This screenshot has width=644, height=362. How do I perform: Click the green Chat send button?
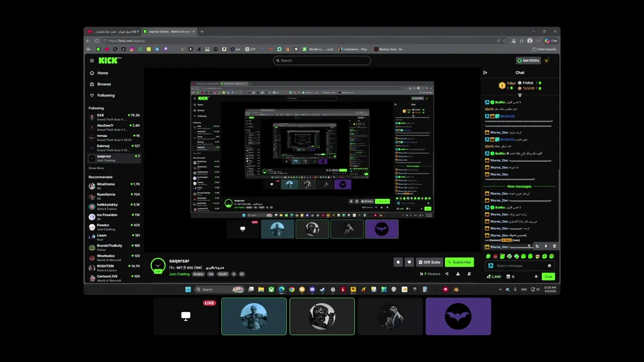point(548,277)
